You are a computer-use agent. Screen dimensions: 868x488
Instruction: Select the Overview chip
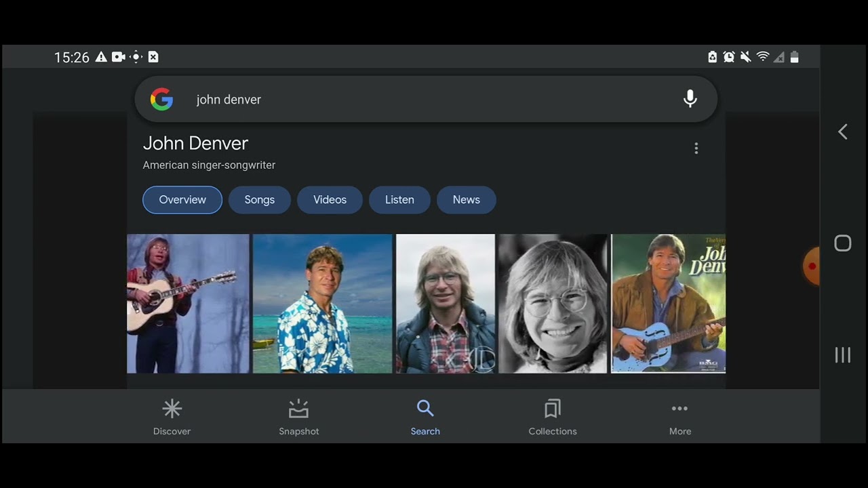coord(182,200)
